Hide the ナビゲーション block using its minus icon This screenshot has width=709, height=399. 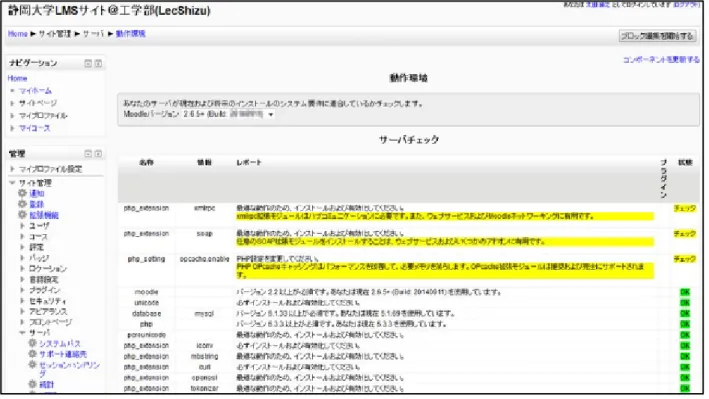point(88,63)
